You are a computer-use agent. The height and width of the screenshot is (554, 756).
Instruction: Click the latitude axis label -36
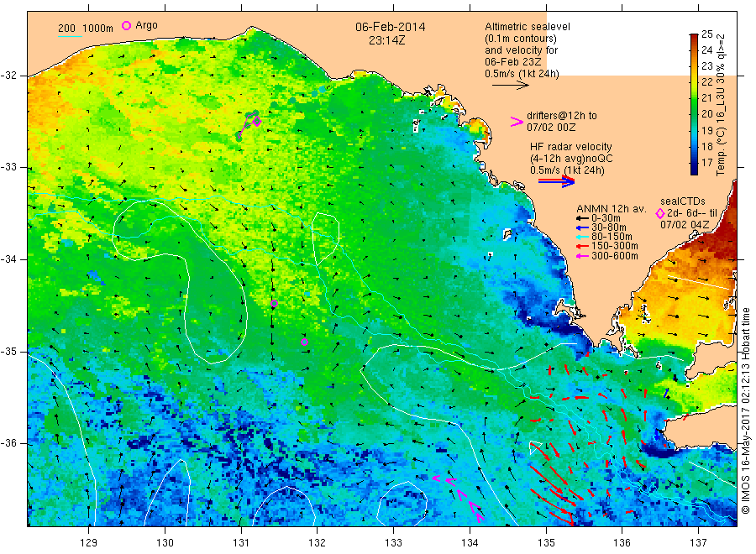pos(8,442)
